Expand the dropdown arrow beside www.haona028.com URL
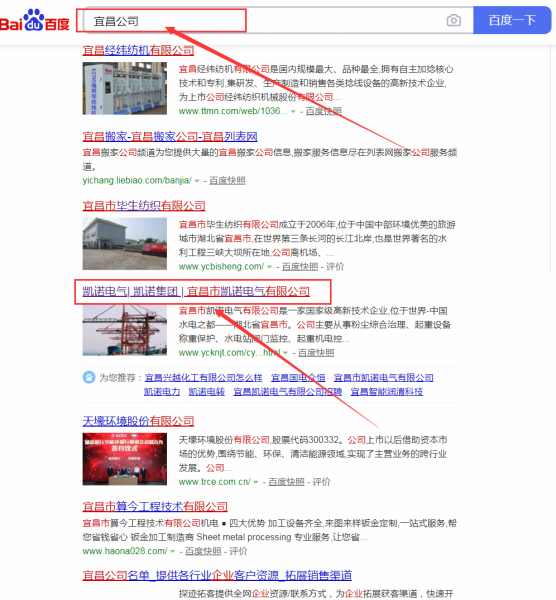The width and height of the screenshot is (556, 600). click(x=173, y=551)
